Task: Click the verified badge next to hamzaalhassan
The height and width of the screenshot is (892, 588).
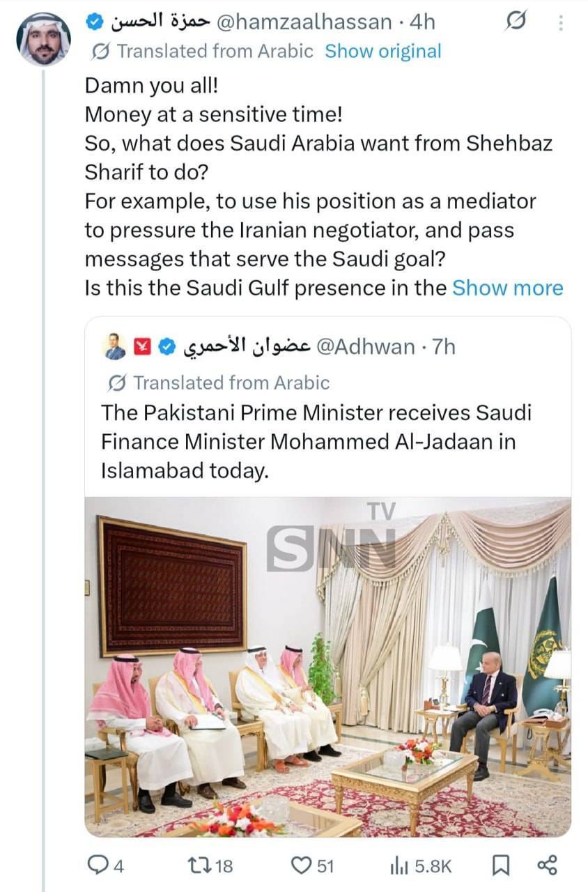Action: 93,22
